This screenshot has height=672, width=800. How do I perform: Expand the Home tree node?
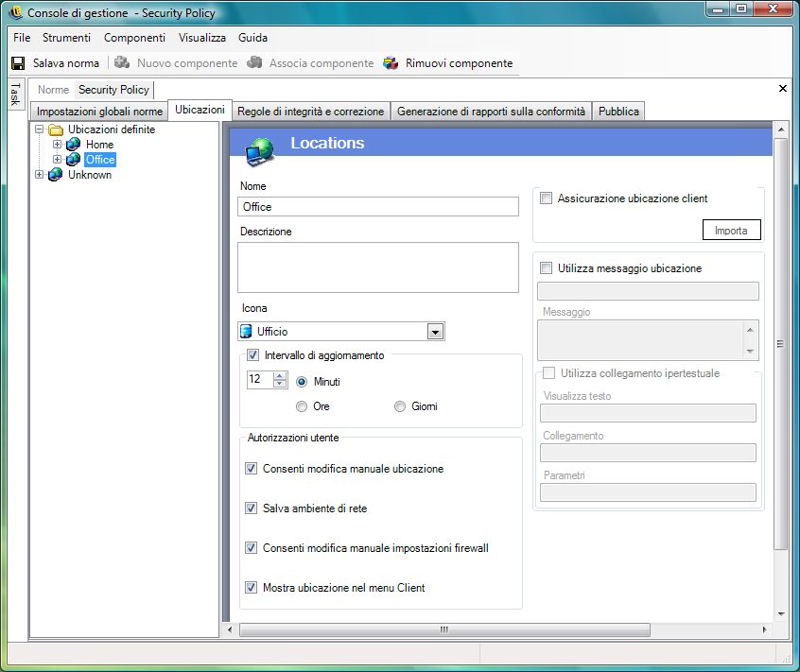[x=57, y=145]
